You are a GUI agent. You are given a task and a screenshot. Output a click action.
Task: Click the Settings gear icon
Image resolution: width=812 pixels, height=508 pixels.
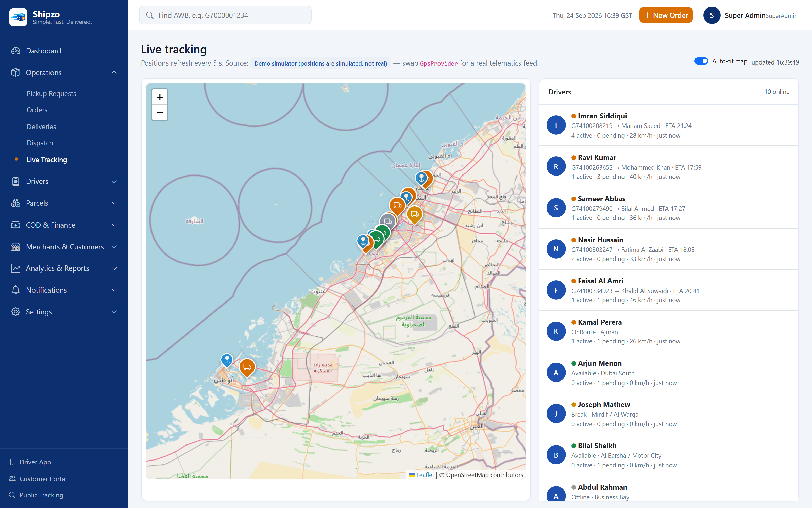(15, 312)
